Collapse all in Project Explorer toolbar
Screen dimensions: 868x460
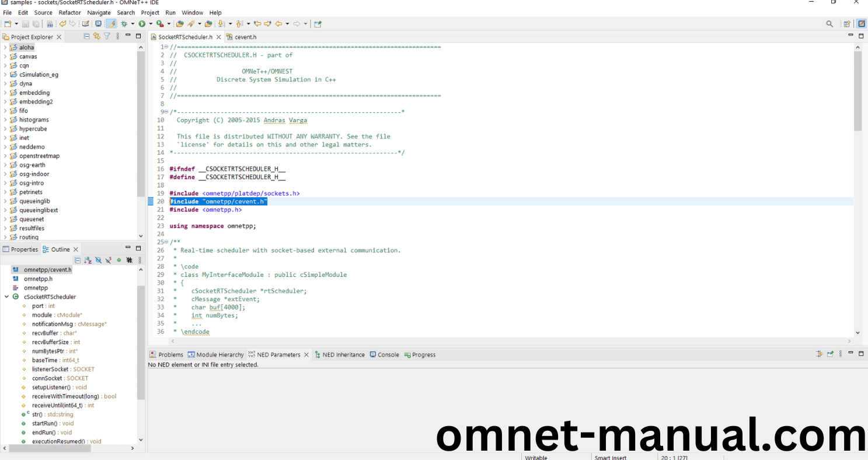[x=87, y=36]
